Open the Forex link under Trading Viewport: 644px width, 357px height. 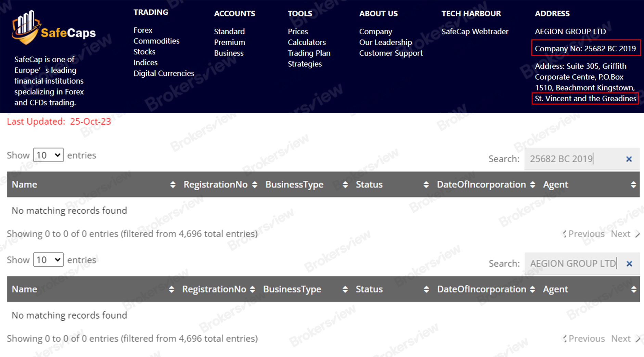click(x=143, y=30)
